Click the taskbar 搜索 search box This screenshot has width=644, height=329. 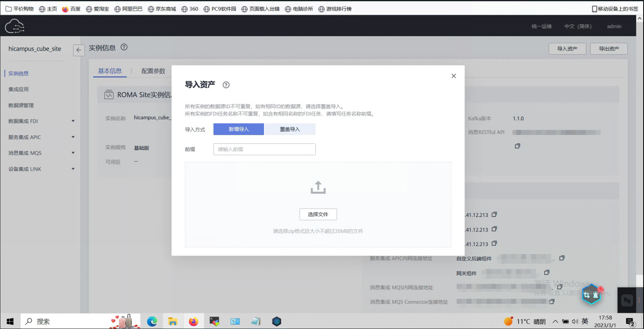pos(81,322)
